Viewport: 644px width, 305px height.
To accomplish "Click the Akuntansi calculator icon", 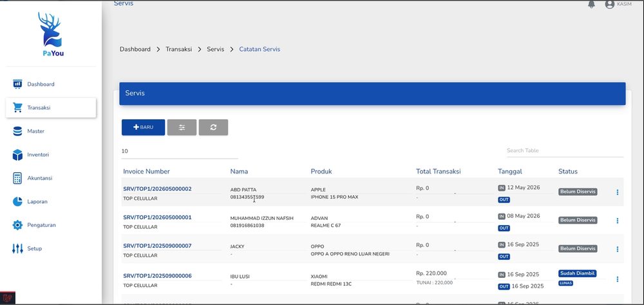I will [17, 178].
